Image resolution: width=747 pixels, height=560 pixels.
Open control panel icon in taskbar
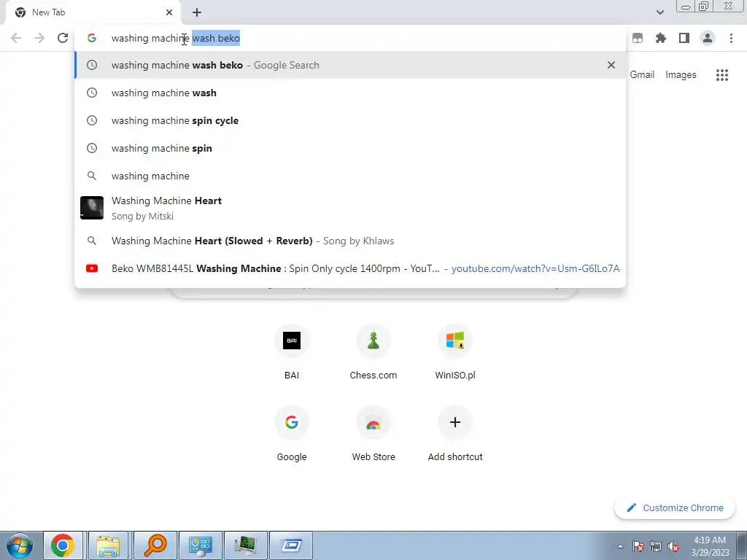click(200, 545)
